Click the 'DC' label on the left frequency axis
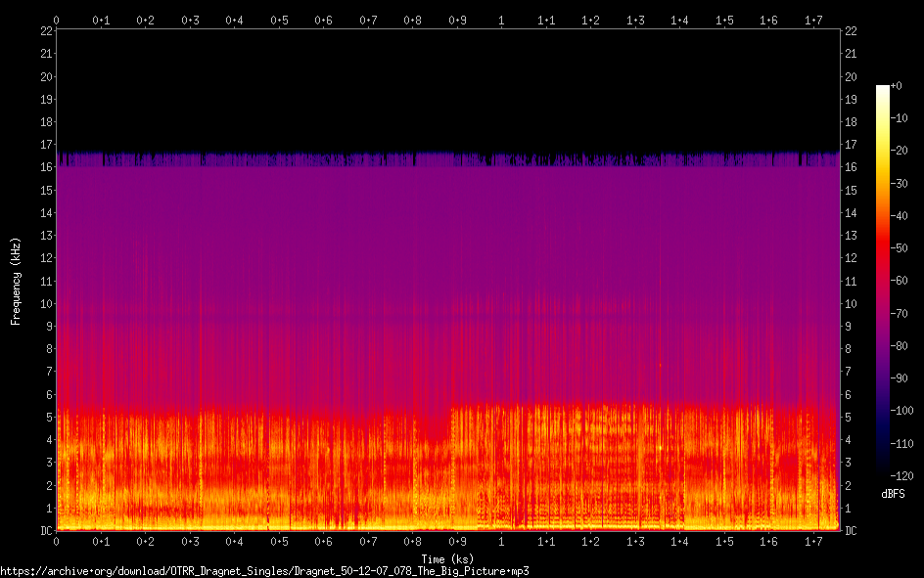Image resolution: width=924 pixels, height=578 pixels. (44, 531)
